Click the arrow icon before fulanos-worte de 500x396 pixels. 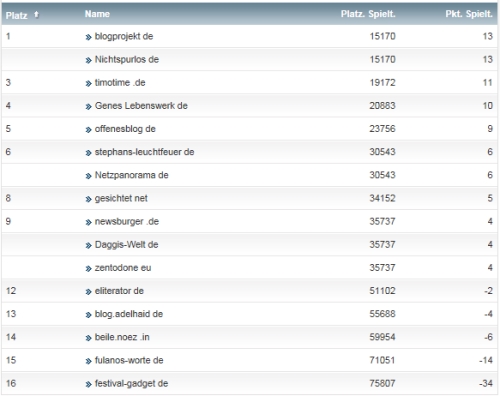88,361
